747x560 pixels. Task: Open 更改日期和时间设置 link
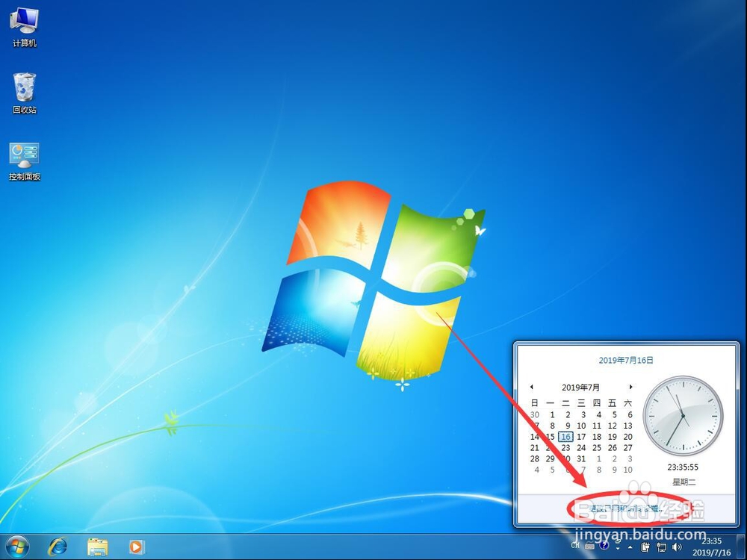[626, 508]
